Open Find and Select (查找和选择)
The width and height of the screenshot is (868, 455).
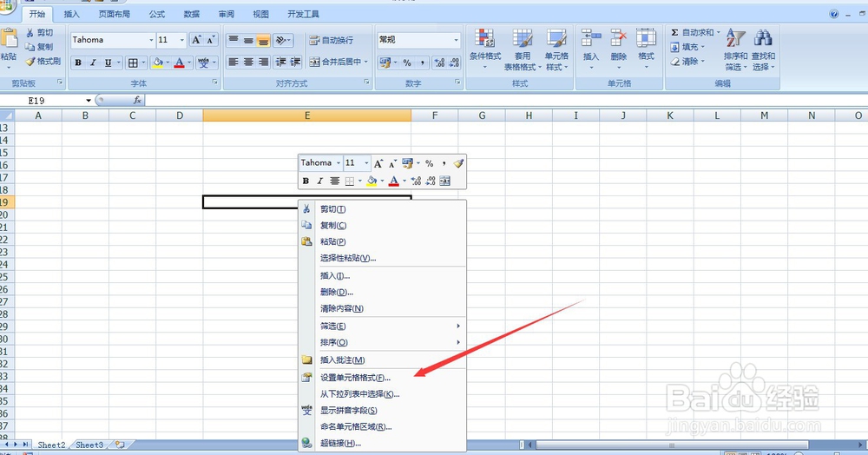763,49
